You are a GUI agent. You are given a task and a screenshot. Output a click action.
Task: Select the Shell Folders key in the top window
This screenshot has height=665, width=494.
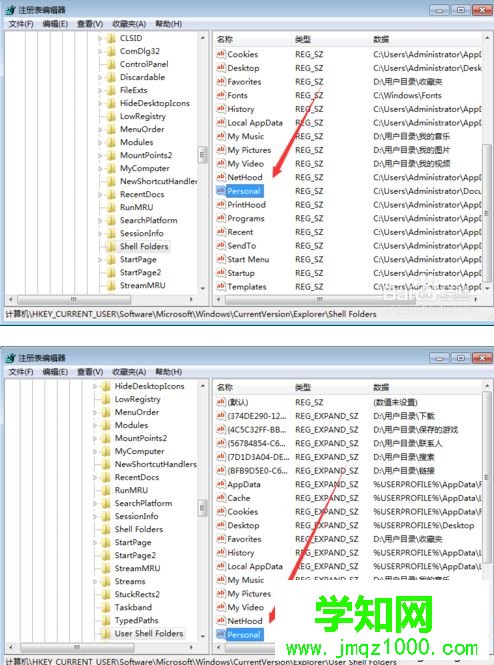coord(144,246)
